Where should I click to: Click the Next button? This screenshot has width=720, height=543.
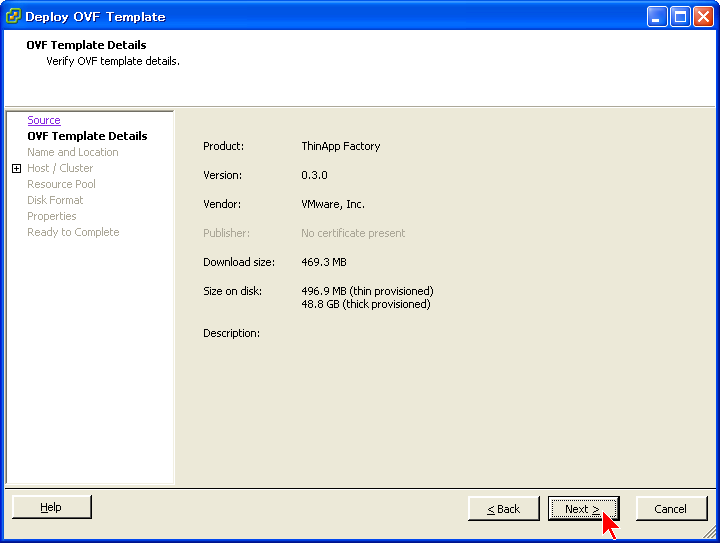(x=584, y=509)
